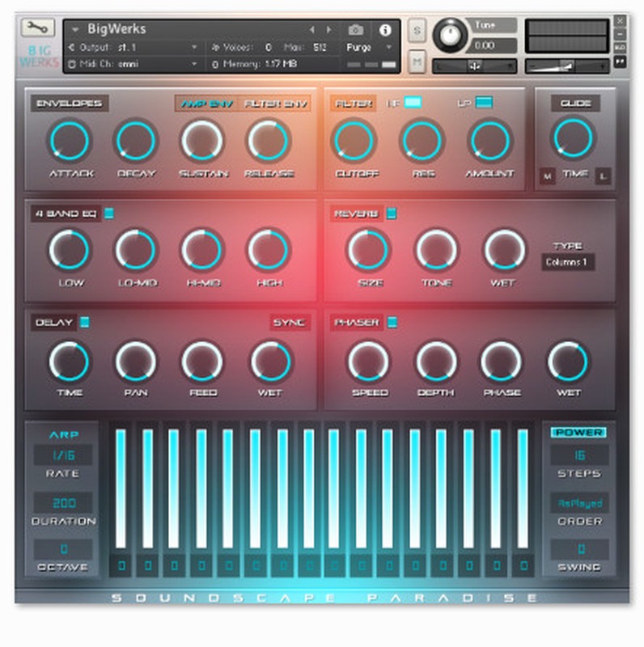Toggle the Delay on/off switch
Viewport: 644px width, 647px height.
click(85, 322)
